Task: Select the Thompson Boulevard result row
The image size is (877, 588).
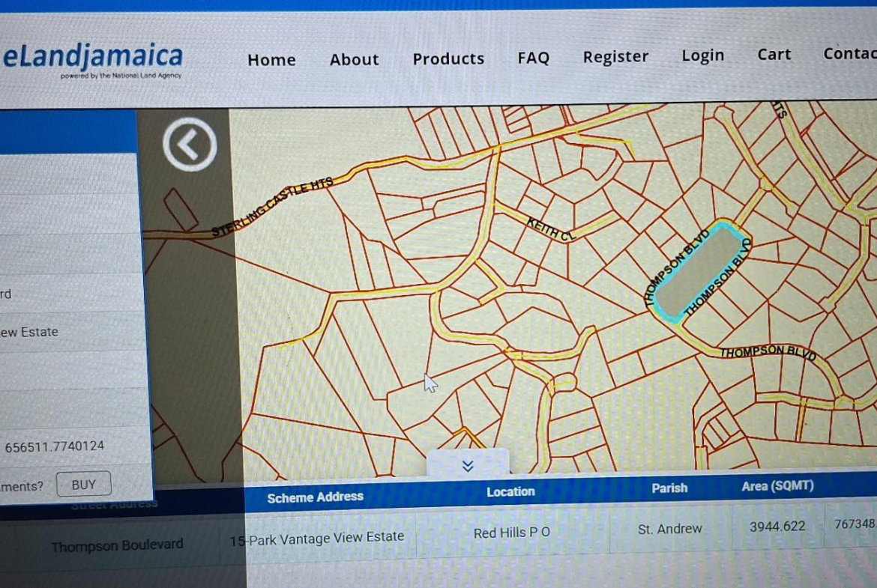Action: [x=117, y=545]
